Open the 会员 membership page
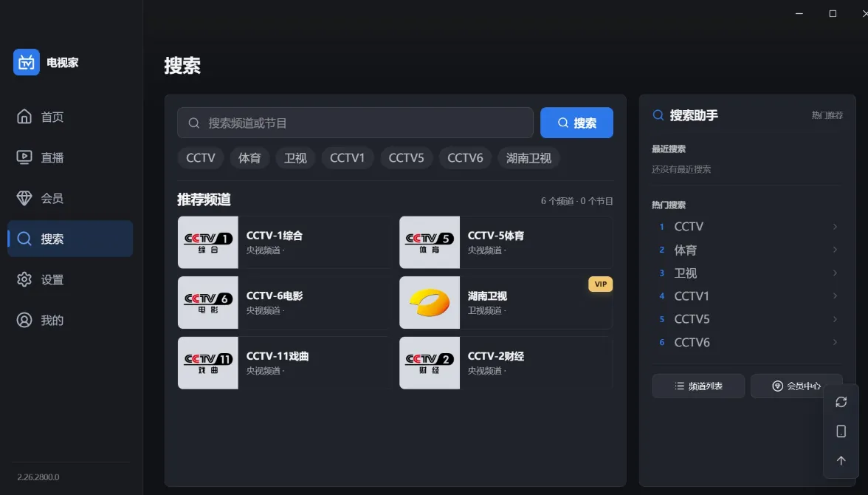 (69, 198)
